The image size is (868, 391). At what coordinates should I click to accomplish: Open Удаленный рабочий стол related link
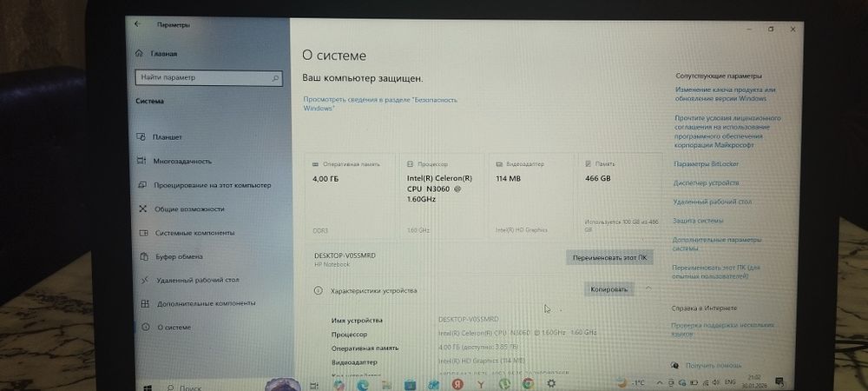click(x=713, y=202)
